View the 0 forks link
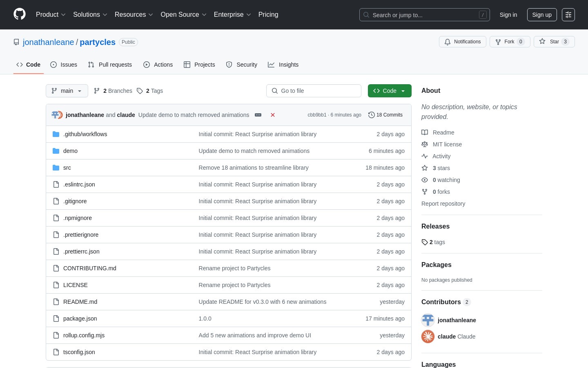Image resolution: width=588 pixels, height=368 pixels. coord(436,192)
